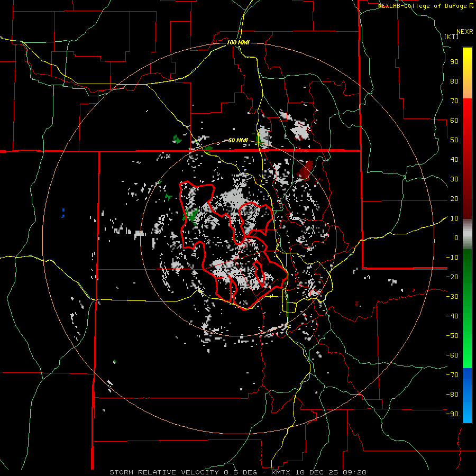Click the isolated green echo in southwest area
476x476 pixels.
click(x=115, y=362)
